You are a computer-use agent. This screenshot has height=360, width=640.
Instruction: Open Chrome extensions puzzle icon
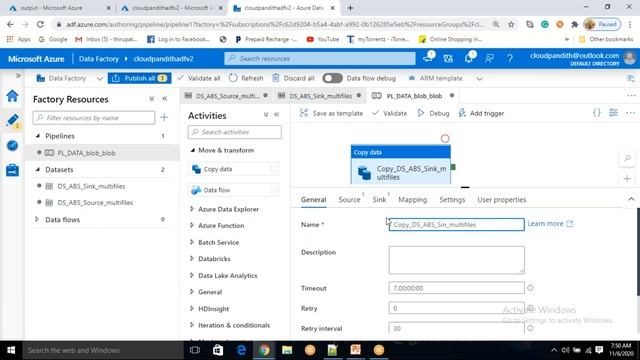(x=575, y=24)
